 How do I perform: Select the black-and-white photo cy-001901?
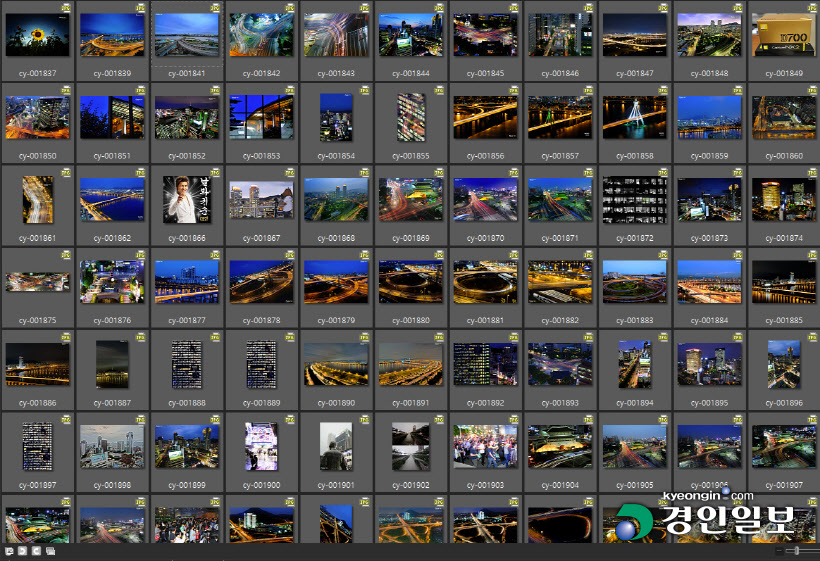pos(335,446)
